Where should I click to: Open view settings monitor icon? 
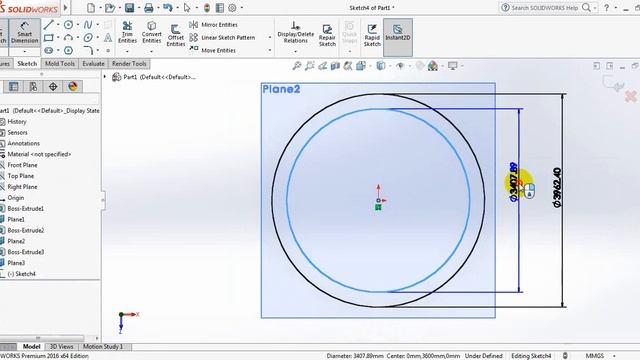[452, 66]
